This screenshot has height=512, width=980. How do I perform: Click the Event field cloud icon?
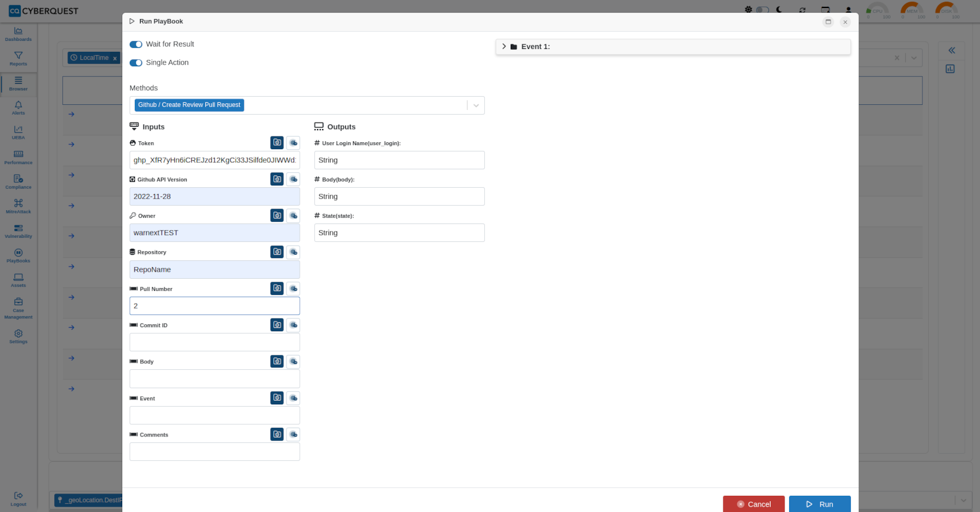pyautogui.click(x=293, y=397)
